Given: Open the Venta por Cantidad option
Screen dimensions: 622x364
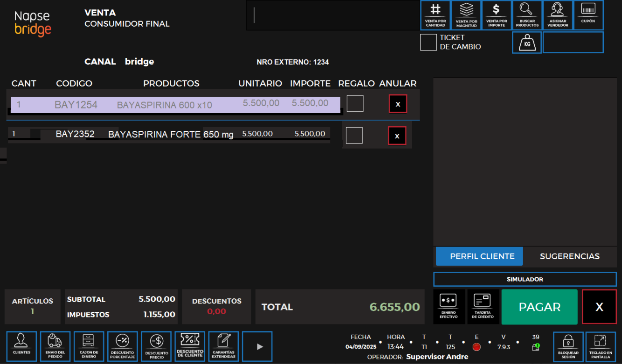Looking at the screenshot, I should pos(435,15).
